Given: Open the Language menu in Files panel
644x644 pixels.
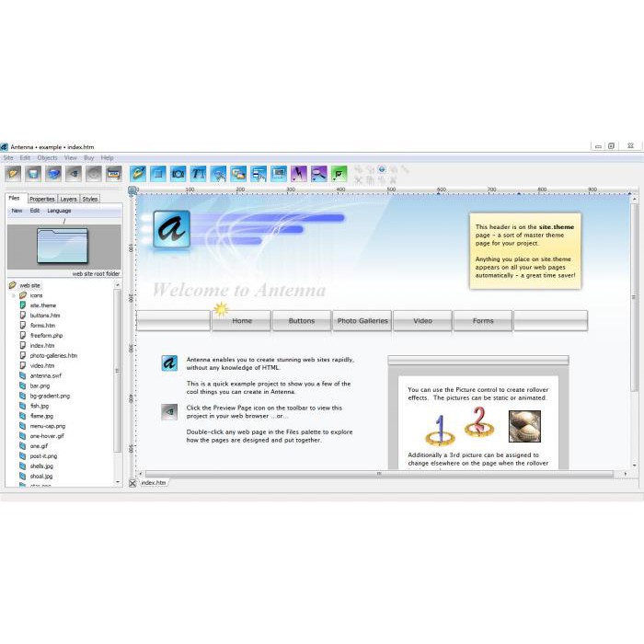Looking at the screenshot, I should point(59,211).
